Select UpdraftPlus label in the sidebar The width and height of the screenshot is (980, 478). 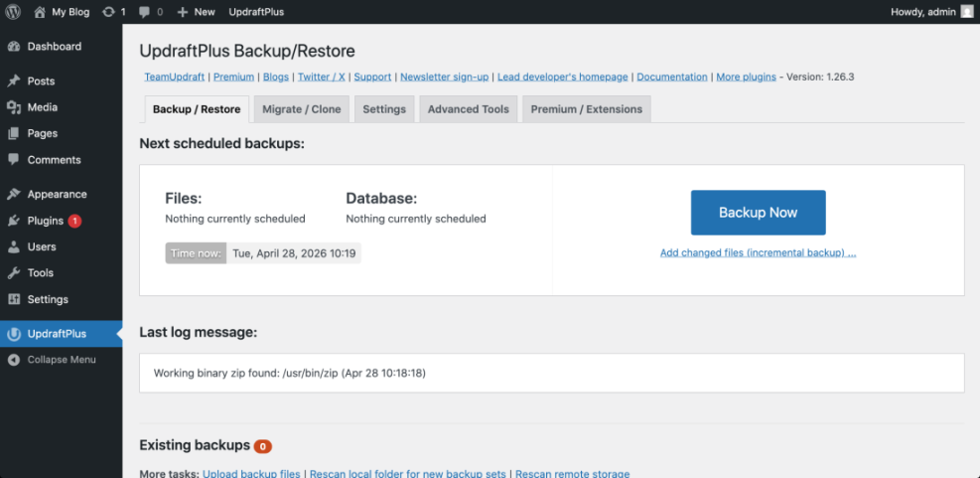coord(57,334)
